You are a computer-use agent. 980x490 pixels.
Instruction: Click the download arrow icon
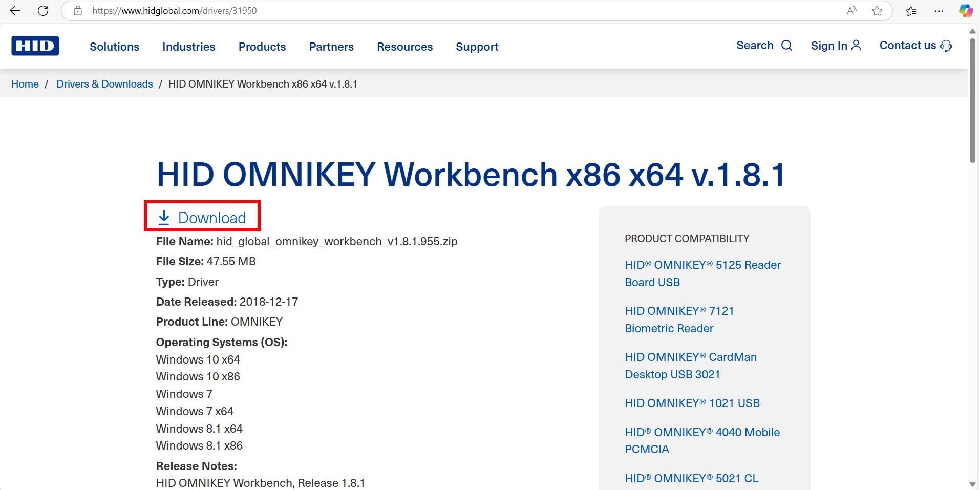(x=164, y=218)
